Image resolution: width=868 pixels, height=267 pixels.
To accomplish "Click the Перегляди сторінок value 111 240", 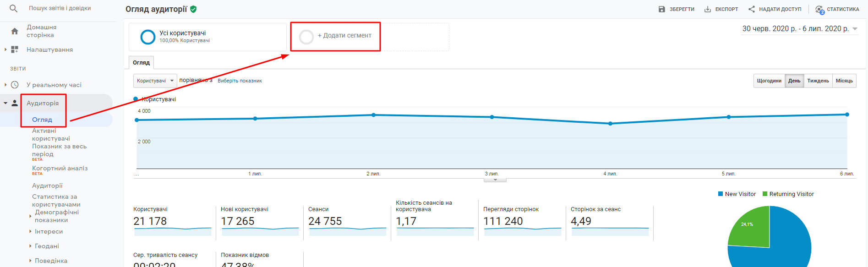I will pos(503,221).
